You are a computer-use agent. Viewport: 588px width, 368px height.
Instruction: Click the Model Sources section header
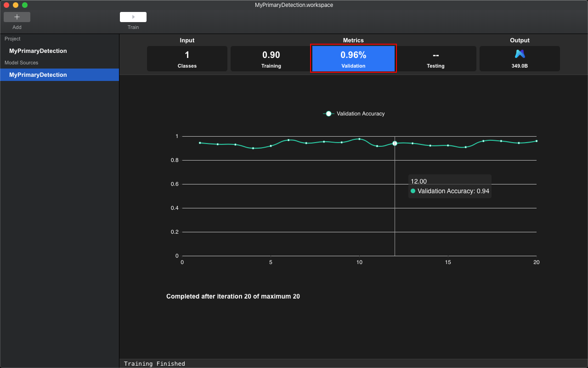tap(22, 63)
